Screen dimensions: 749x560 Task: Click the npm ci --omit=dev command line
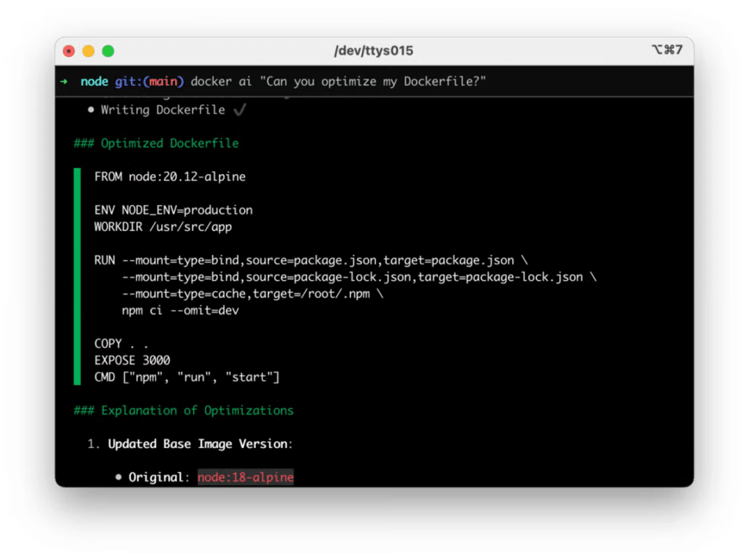[181, 311]
